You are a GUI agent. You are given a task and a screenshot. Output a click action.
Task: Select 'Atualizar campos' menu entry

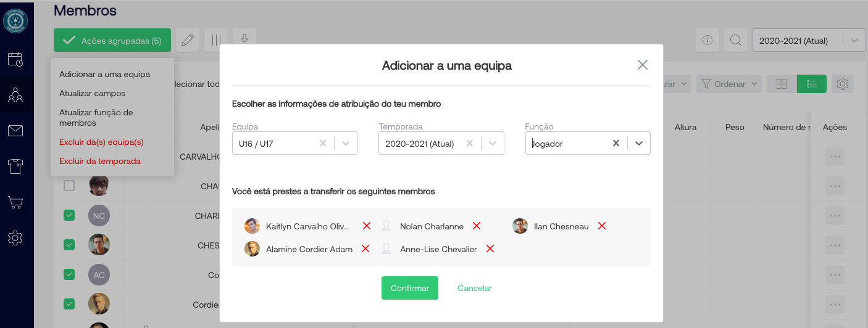[93, 94]
